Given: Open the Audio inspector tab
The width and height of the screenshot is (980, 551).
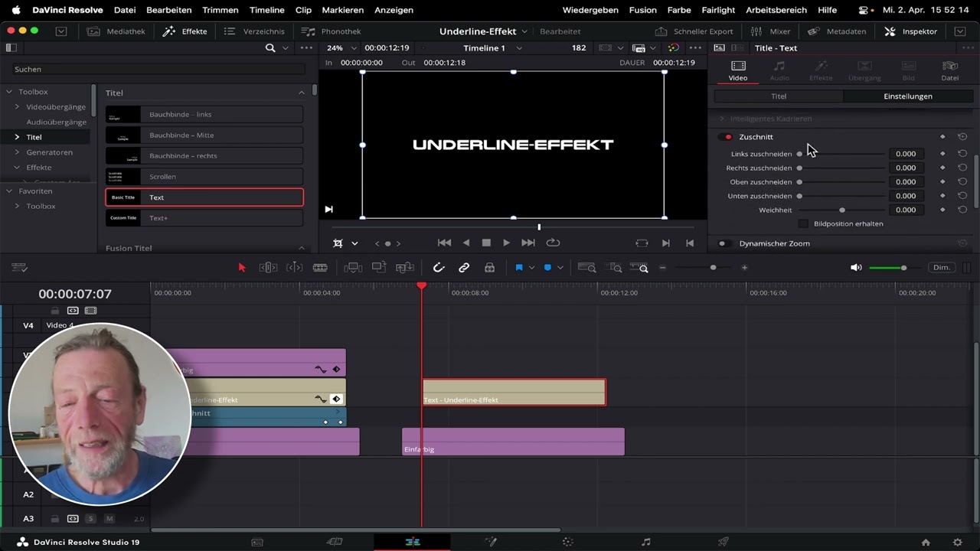Looking at the screenshot, I should click(x=779, y=70).
